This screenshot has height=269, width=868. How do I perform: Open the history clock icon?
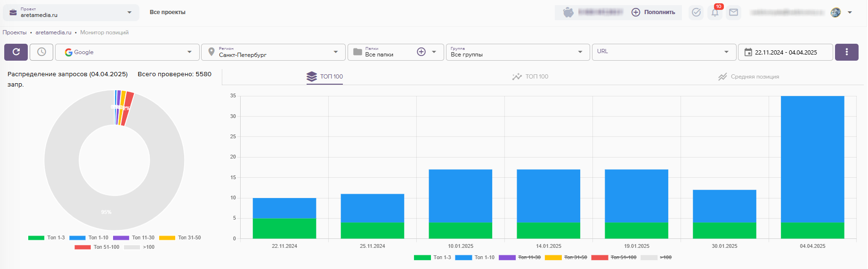coord(41,52)
